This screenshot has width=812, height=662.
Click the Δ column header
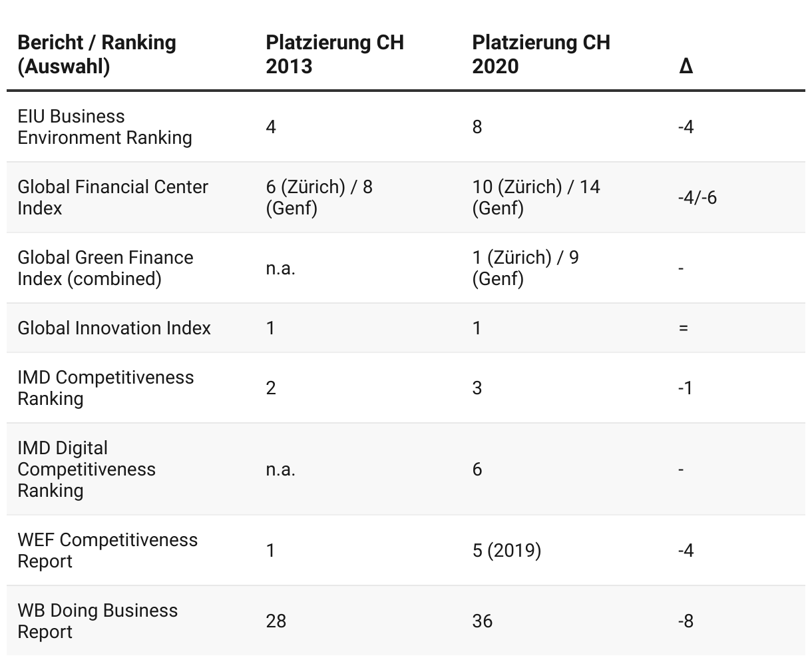(x=686, y=66)
